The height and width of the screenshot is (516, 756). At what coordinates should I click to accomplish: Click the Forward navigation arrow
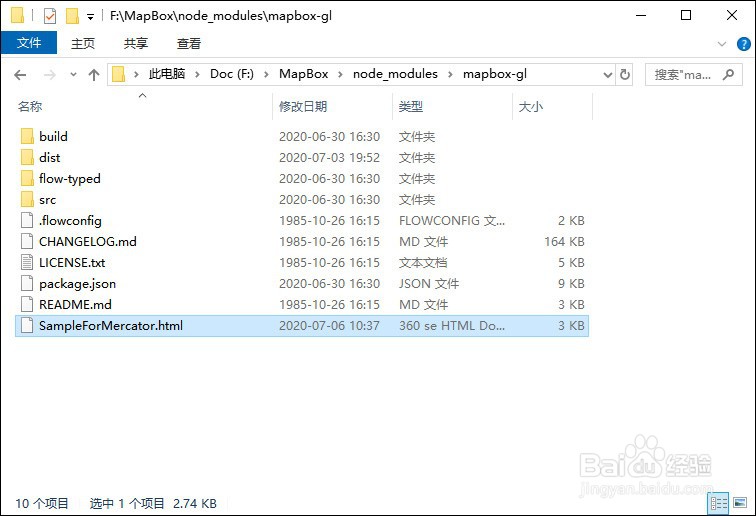click(x=49, y=75)
